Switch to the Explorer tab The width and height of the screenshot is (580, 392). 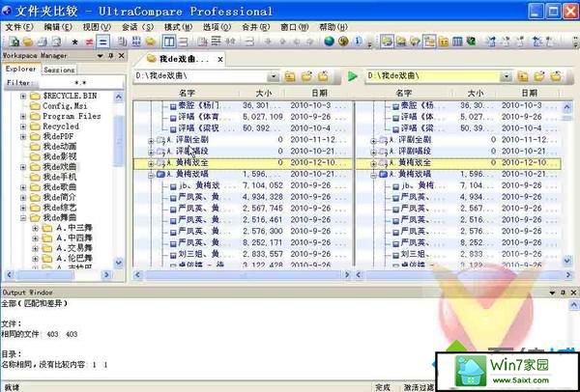20,70
